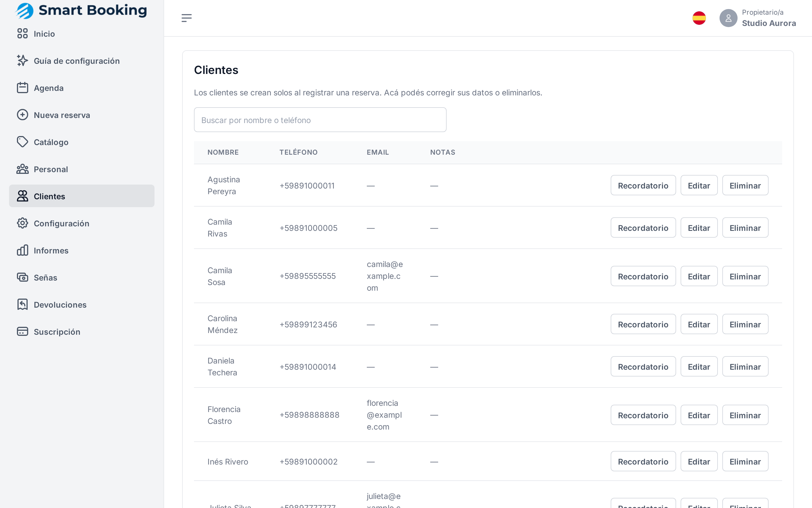Click the Guía de configuración sparkle icon
Screen dimensions: 812x508
tap(23, 60)
